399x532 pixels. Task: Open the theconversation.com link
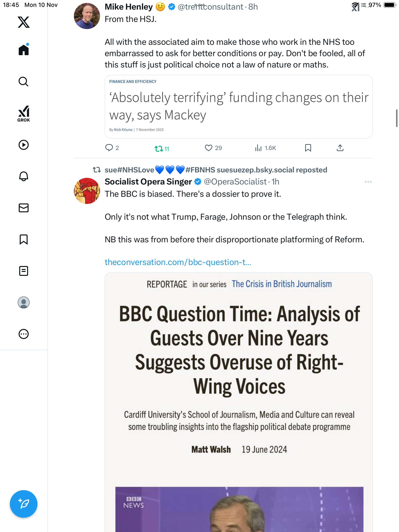[178, 262]
